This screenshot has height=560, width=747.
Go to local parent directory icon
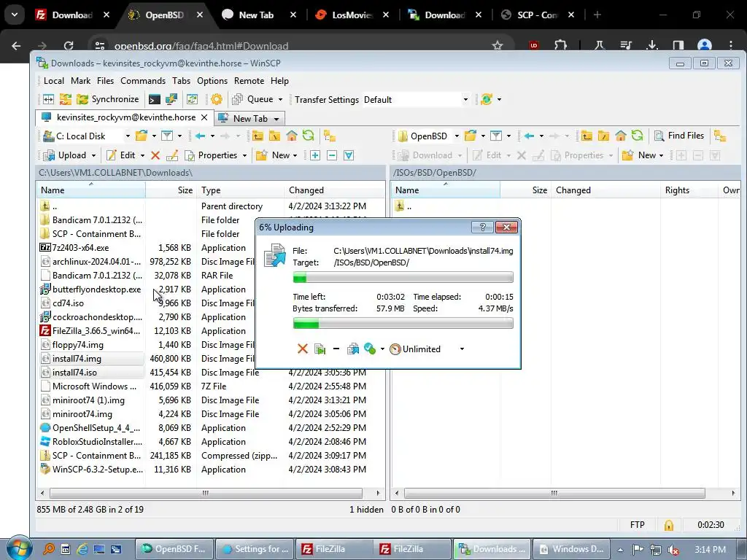point(258,136)
